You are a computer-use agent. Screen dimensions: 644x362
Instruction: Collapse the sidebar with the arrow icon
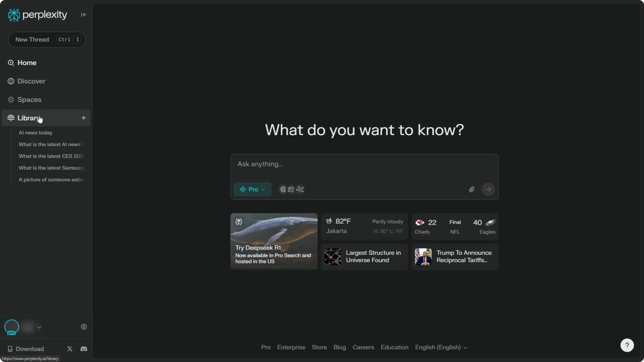click(84, 15)
